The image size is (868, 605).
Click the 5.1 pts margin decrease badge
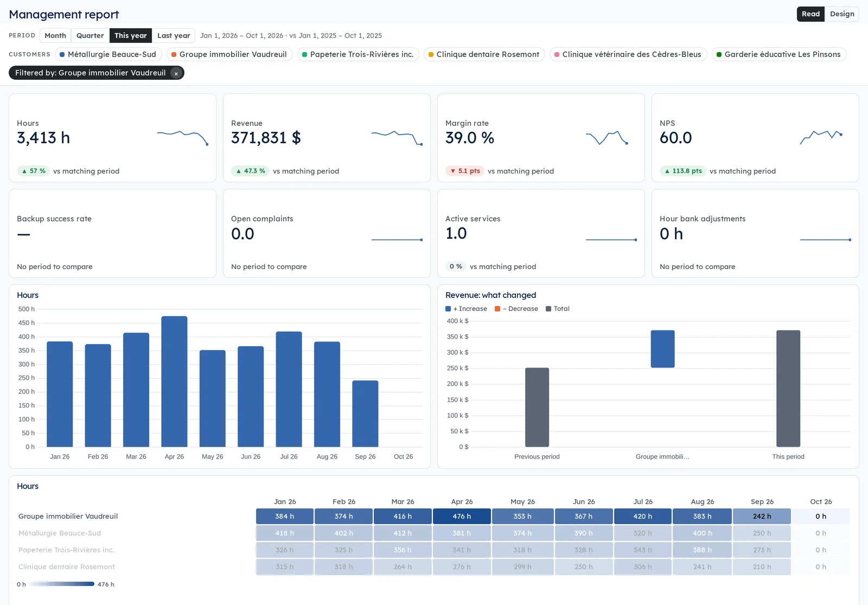465,171
